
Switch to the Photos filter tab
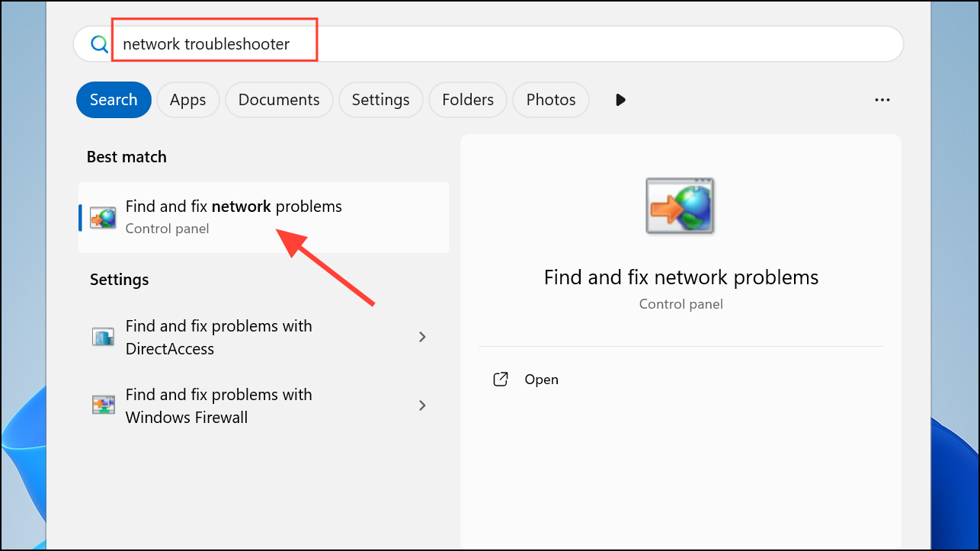pos(551,100)
